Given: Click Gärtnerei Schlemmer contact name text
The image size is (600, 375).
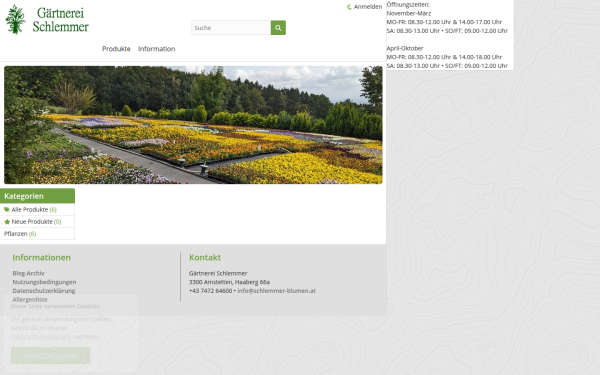Looking at the screenshot, I should click(218, 273).
